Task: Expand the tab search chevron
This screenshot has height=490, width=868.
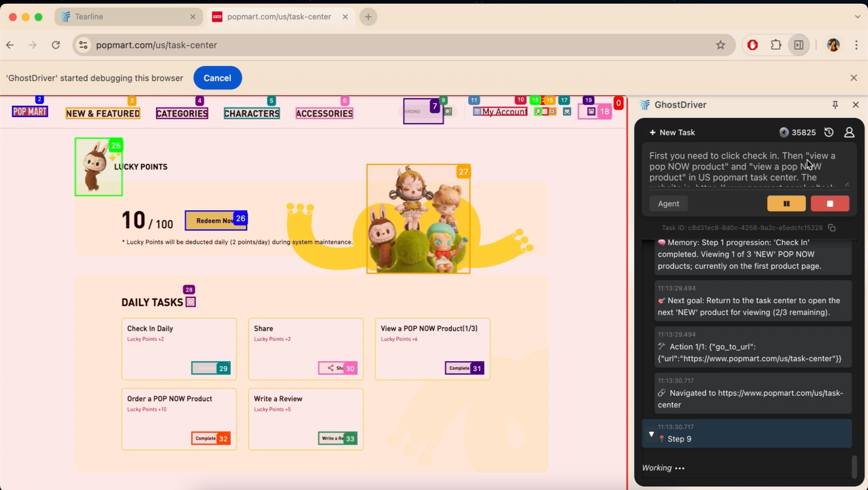Action: click(x=857, y=17)
